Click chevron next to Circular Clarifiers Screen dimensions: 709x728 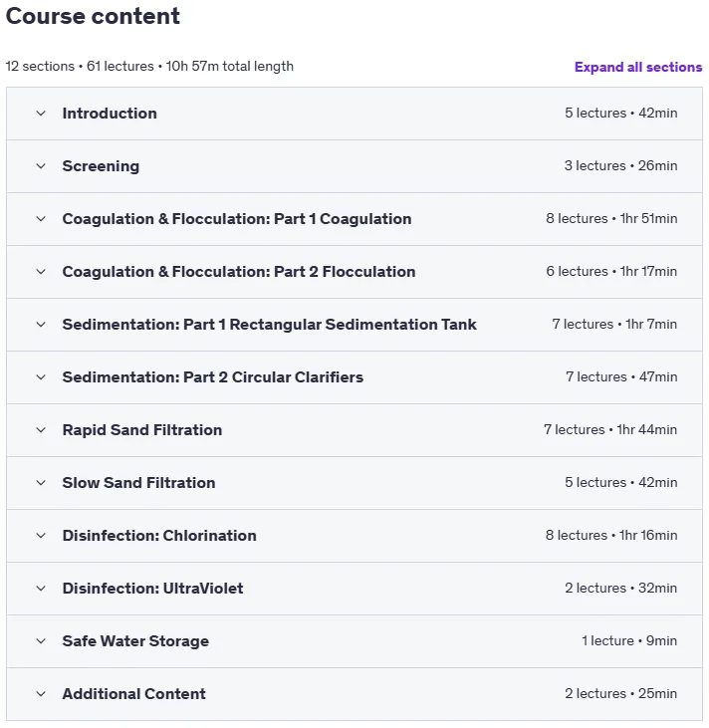click(x=41, y=377)
